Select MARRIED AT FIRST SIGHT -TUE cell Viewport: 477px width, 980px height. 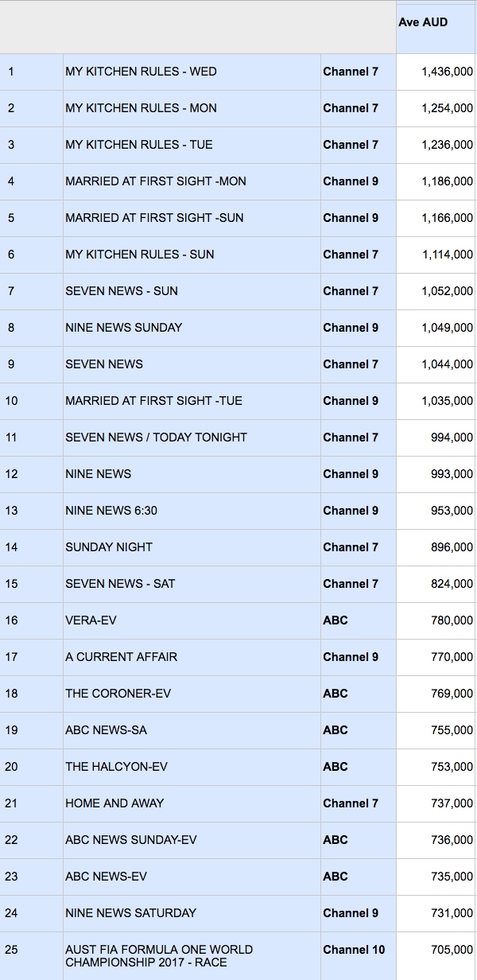[192, 401]
